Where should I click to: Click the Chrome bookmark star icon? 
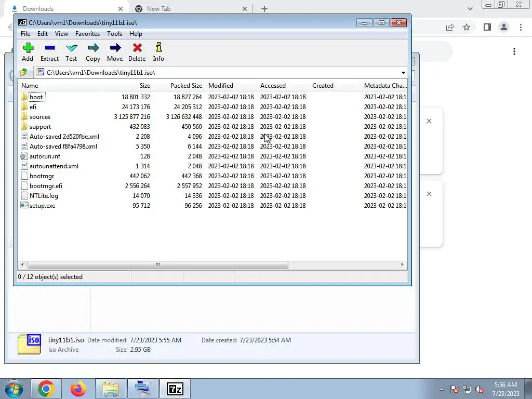point(467,27)
